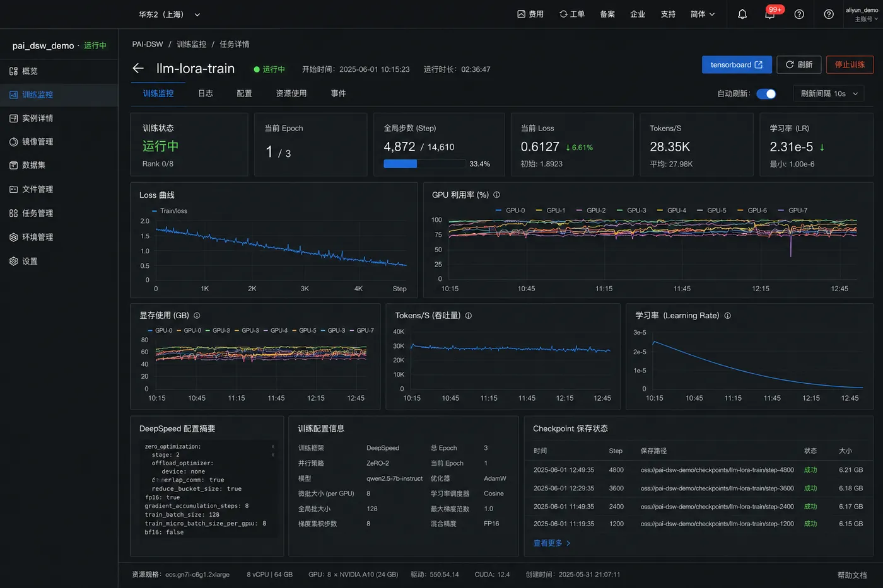Click the 查看更多 checkpoint link
Screen dimensions: 883x588
552,543
